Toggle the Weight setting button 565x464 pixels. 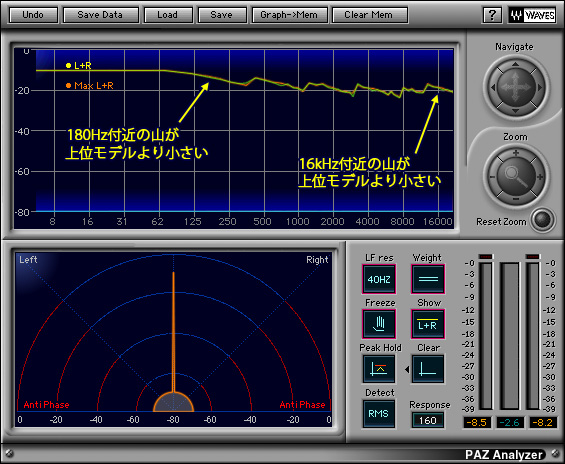[x=428, y=279]
